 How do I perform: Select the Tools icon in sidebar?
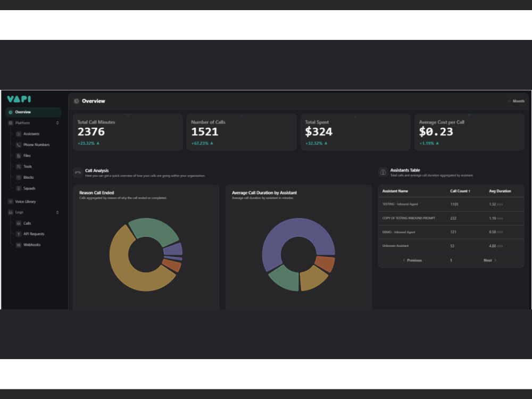pyautogui.click(x=19, y=167)
